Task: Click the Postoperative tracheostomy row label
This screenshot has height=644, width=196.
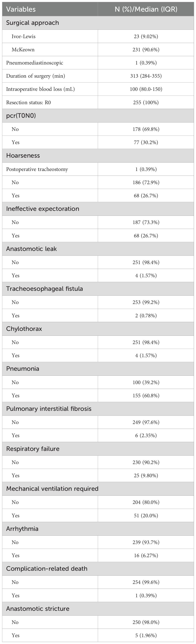Action: [37, 169]
